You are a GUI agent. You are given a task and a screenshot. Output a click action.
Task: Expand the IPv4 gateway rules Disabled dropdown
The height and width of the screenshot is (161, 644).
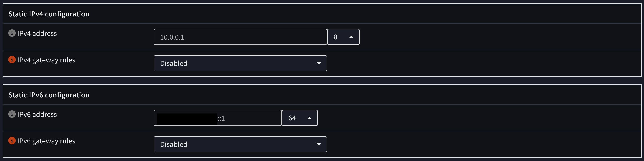pos(240,63)
